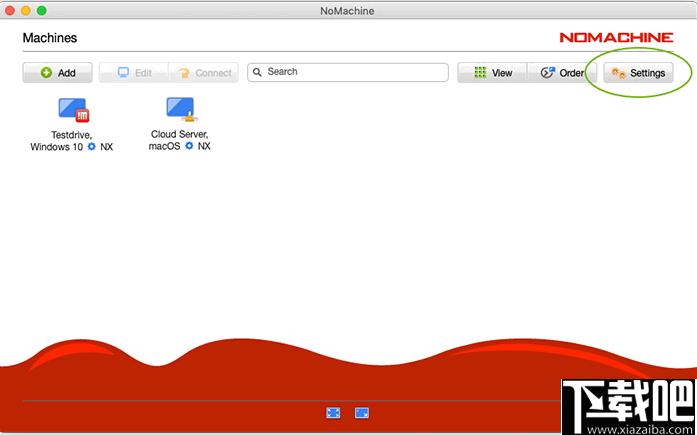This screenshot has width=697, height=435.
Task: Click the bottom icon with two diagonal arrows
Action: coord(362,413)
